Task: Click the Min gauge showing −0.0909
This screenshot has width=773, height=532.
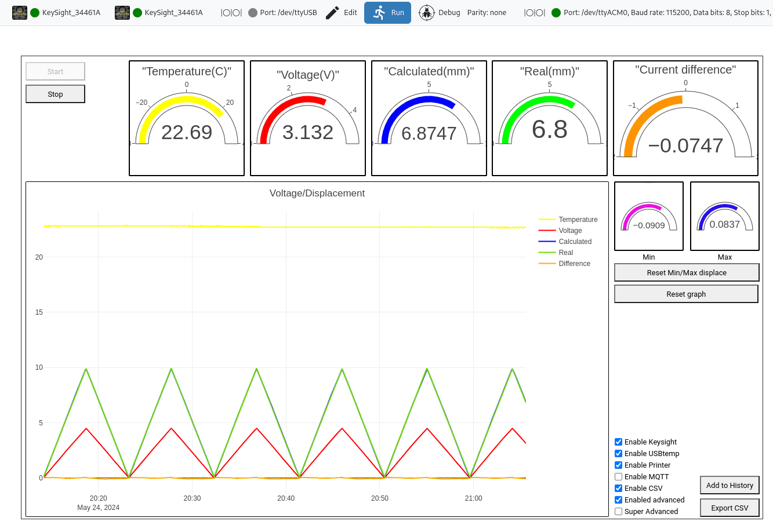Action: (649, 216)
